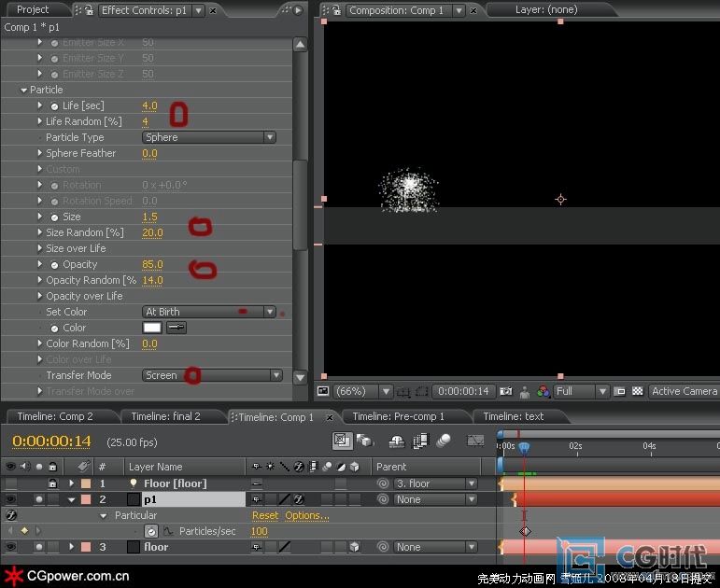Click the color eyedropper next to Color
The image size is (720, 588).
point(176,328)
